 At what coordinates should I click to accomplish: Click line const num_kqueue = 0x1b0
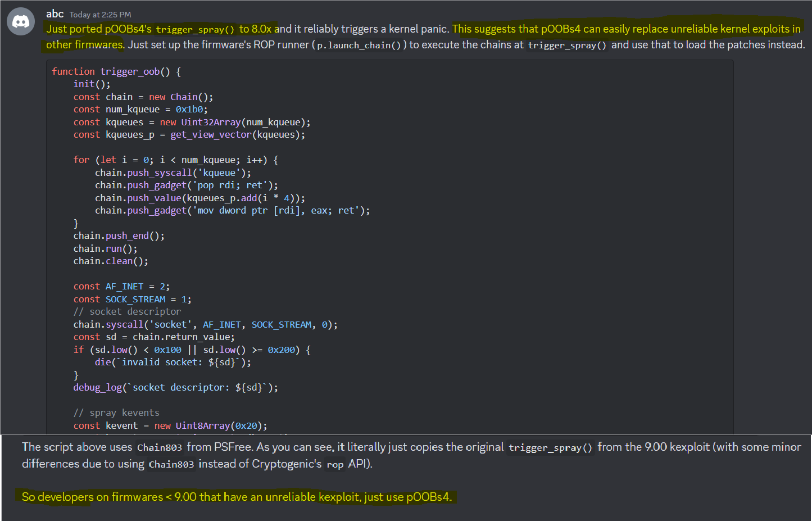coord(140,109)
